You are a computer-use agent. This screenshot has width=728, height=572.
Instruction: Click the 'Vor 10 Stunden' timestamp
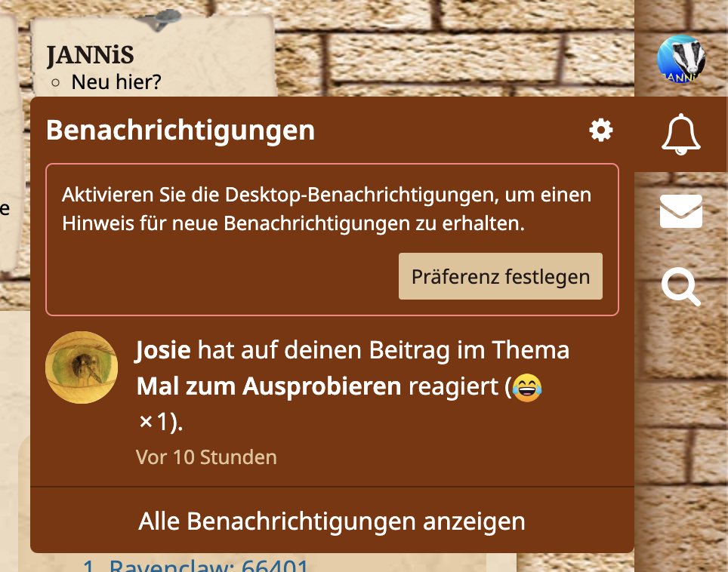pyautogui.click(x=206, y=457)
